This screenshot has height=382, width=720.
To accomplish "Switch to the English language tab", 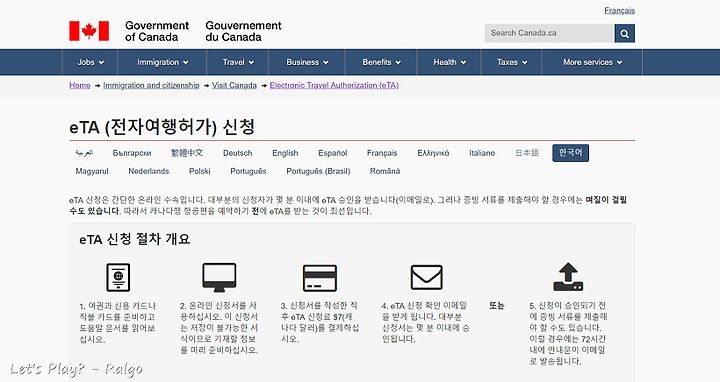I will pyautogui.click(x=285, y=153).
